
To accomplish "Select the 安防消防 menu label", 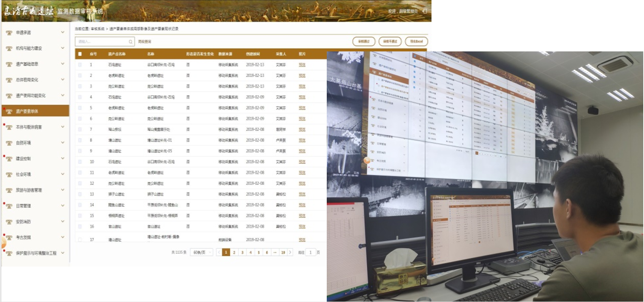I will point(23,222).
